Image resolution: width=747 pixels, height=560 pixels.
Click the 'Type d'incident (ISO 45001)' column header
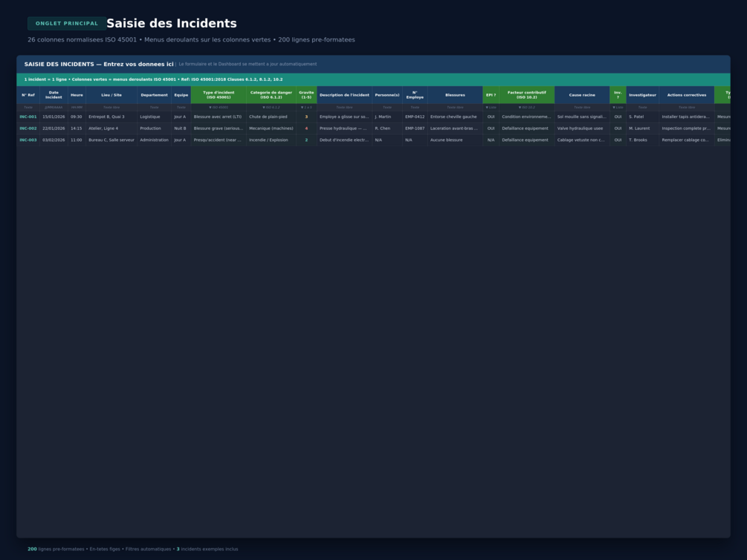pyautogui.click(x=219, y=95)
